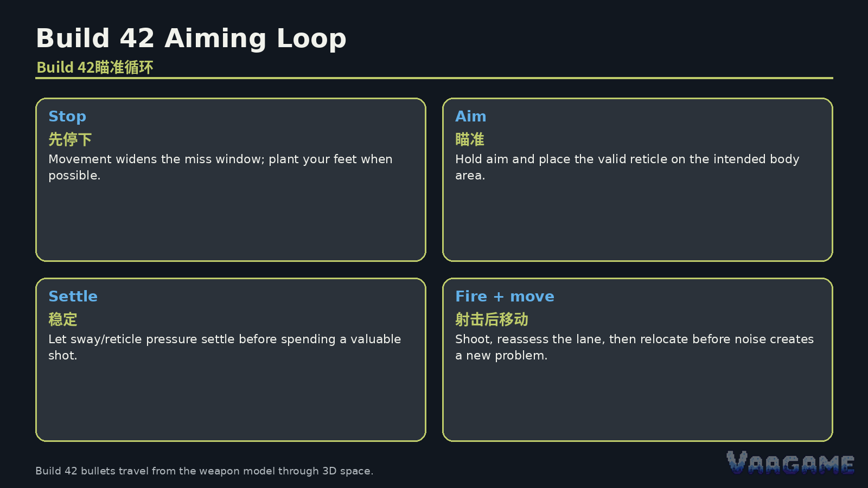
Task: Select the 瞄准 label in Aim card
Action: [470, 139]
